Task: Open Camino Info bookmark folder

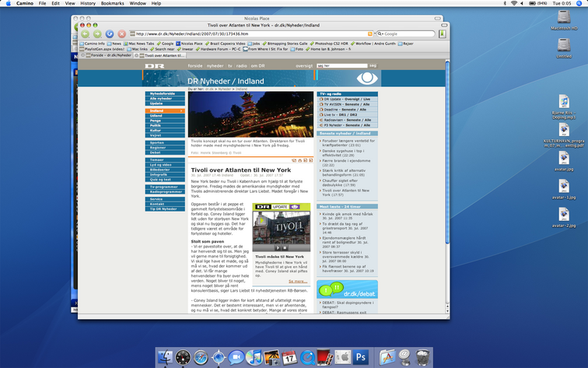Action: pos(93,44)
